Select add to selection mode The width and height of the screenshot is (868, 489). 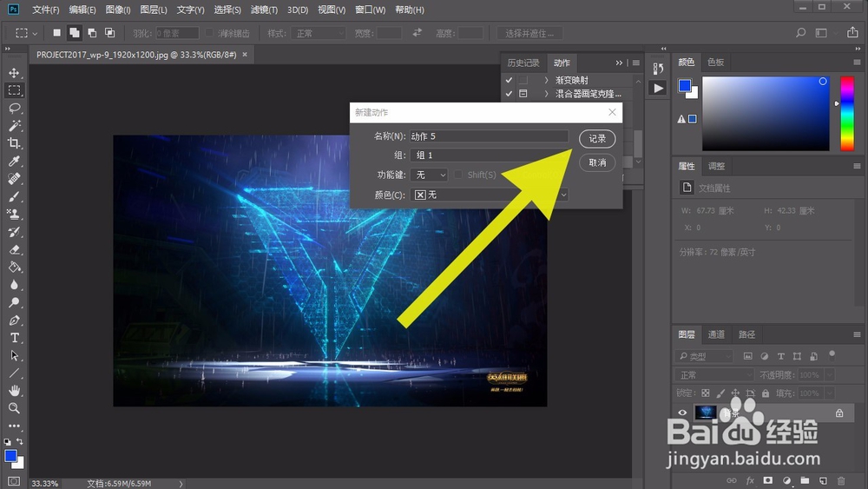tap(74, 33)
